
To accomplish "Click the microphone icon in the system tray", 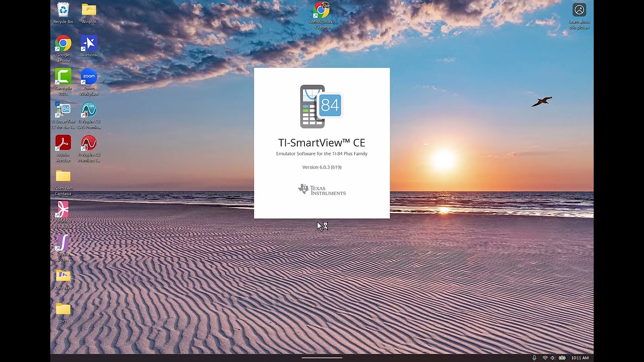I will point(534,358).
